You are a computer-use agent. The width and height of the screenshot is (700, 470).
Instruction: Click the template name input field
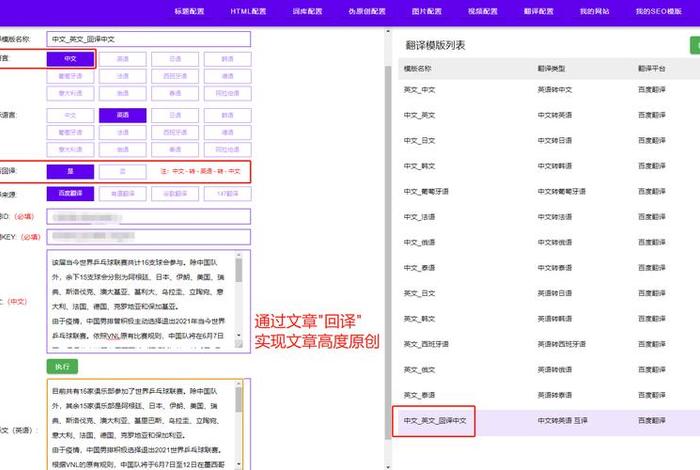[x=149, y=39]
